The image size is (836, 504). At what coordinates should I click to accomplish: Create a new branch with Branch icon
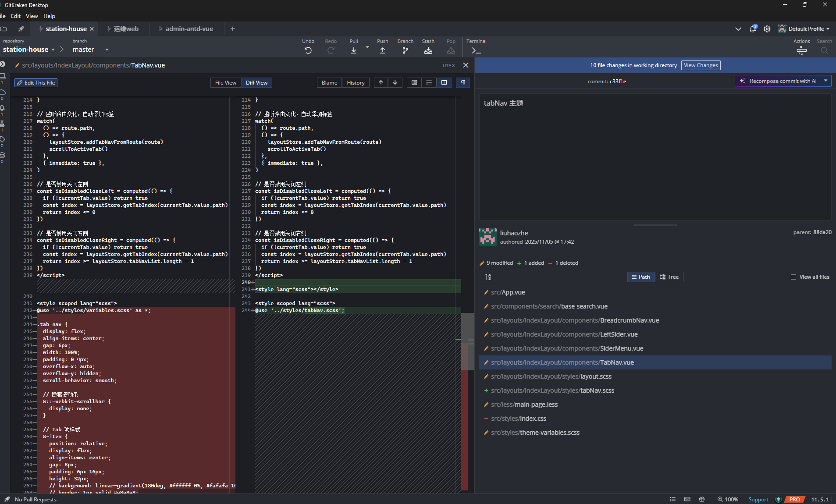point(406,50)
